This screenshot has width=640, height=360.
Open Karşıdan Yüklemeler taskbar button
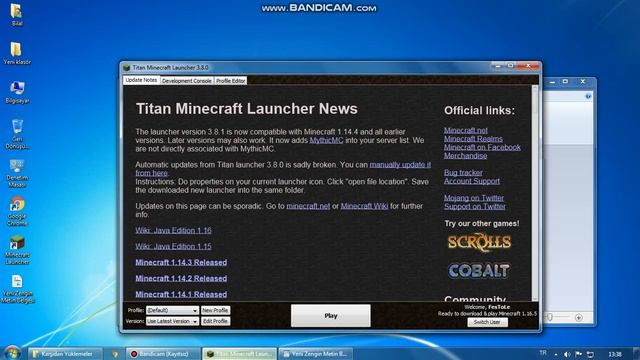pos(64,354)
